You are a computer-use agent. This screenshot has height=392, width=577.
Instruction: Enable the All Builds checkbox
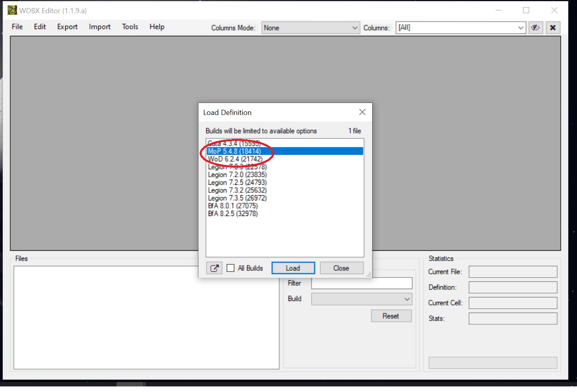click(230, 268)
